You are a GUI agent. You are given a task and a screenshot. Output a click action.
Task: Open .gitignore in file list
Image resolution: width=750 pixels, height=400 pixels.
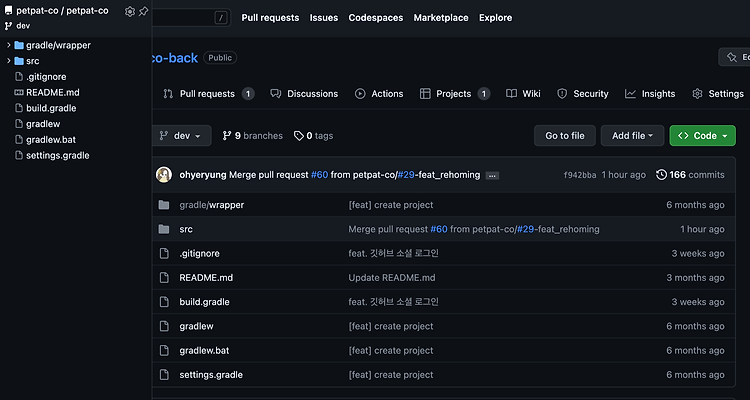pos(199,254)
